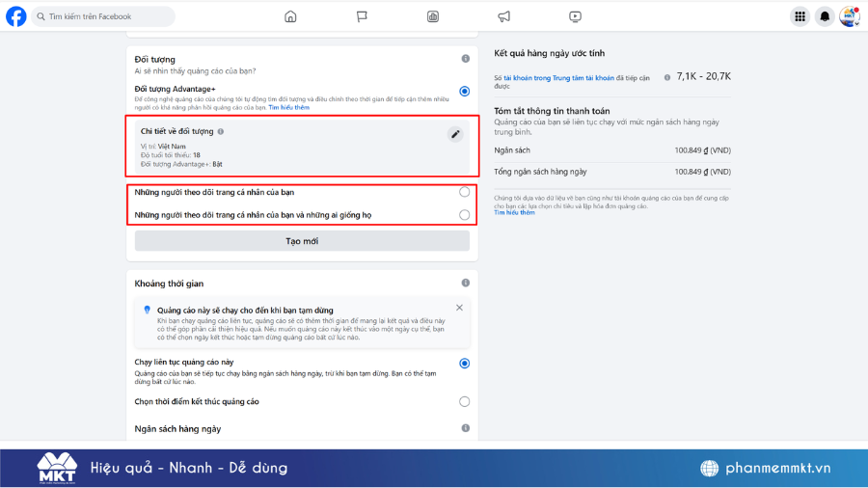Click the Chi tiết về đối tượng panel
Image resolution: width=868 pixels, height=488 pixels.
(302, 147)
